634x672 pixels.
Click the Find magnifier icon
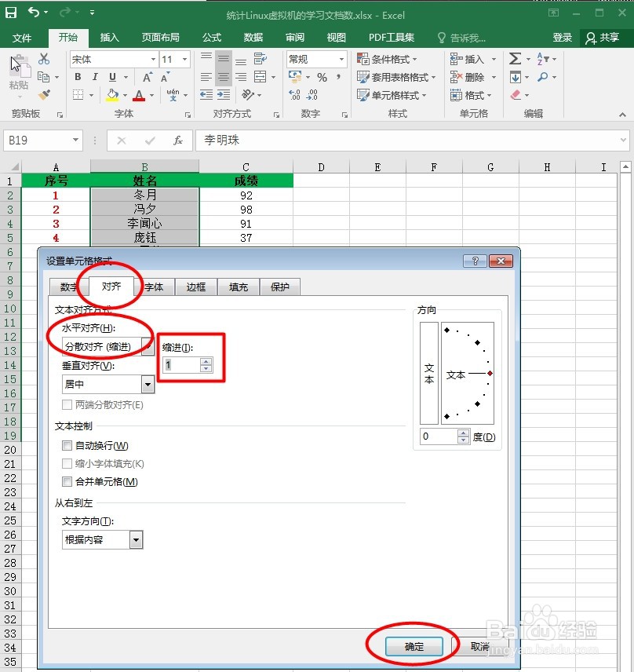(x=542, y=77)
